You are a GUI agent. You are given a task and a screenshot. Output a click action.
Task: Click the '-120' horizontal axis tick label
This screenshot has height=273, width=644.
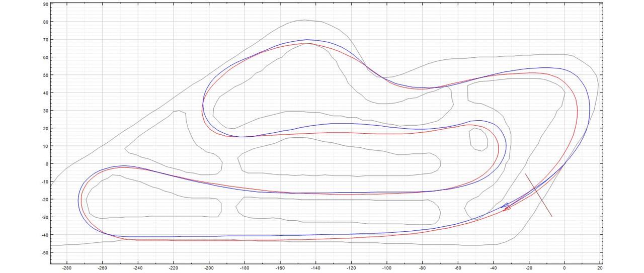(351, 268)
